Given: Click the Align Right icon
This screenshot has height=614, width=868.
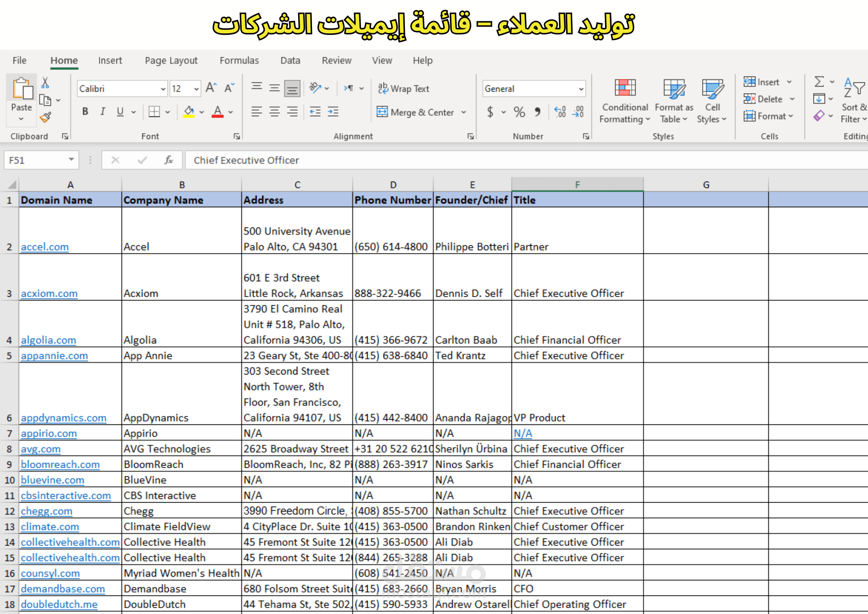Looking at the screenshot, I should (x=292, y=112).
